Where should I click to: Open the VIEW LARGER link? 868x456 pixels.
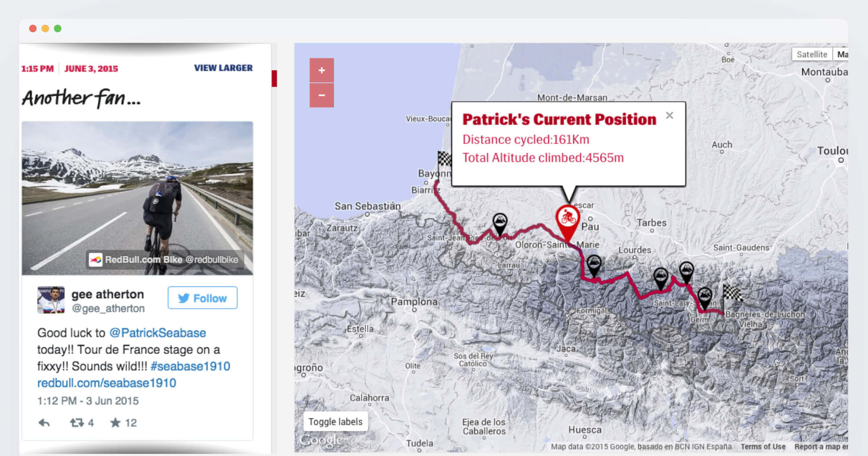[x=223, y=68]
